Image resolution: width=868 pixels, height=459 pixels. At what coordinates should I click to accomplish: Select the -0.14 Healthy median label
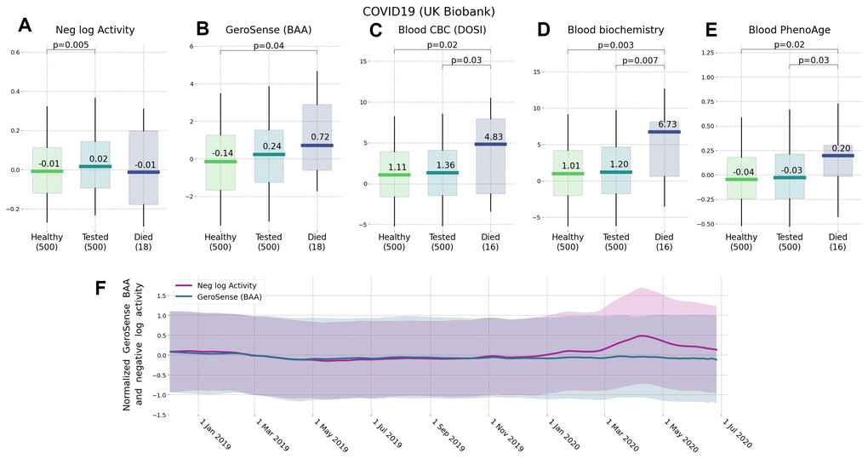pyautogui.click(x=221, y=152)
